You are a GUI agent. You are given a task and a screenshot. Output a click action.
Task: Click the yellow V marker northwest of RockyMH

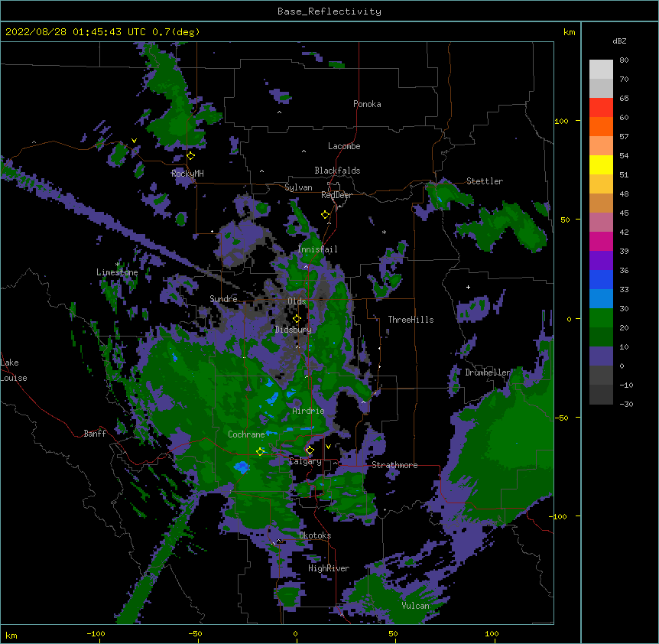click(x=134, y=141)
